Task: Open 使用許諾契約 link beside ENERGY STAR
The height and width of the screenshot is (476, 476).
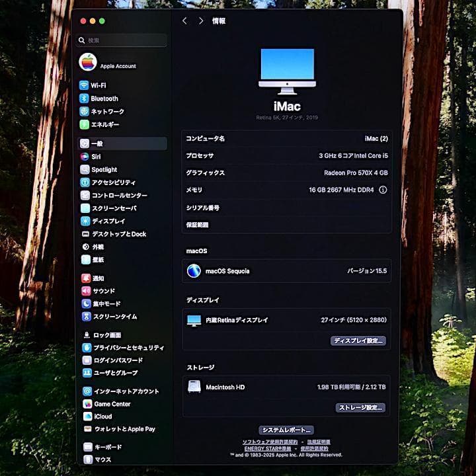Action: [x=315, y=448]
